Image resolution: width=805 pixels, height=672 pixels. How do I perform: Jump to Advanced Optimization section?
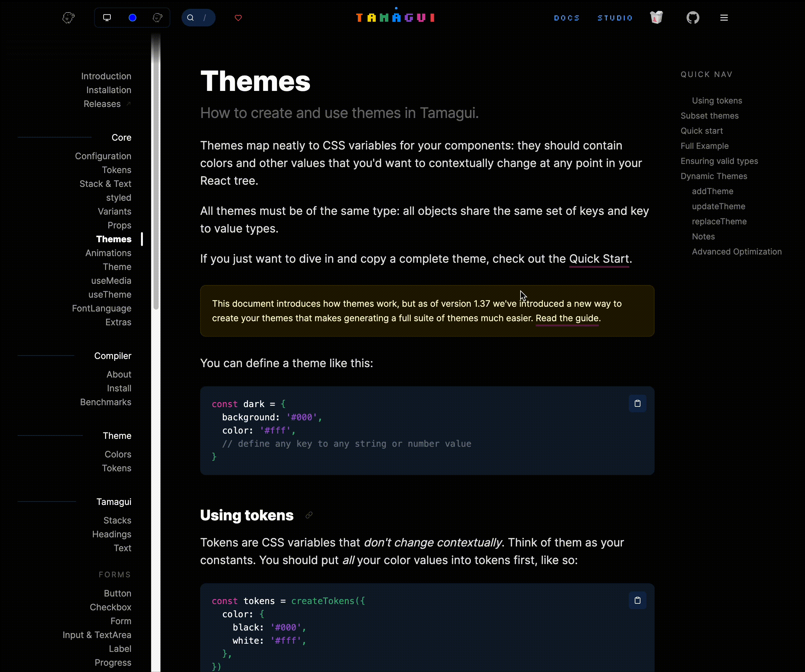(736, 252)
